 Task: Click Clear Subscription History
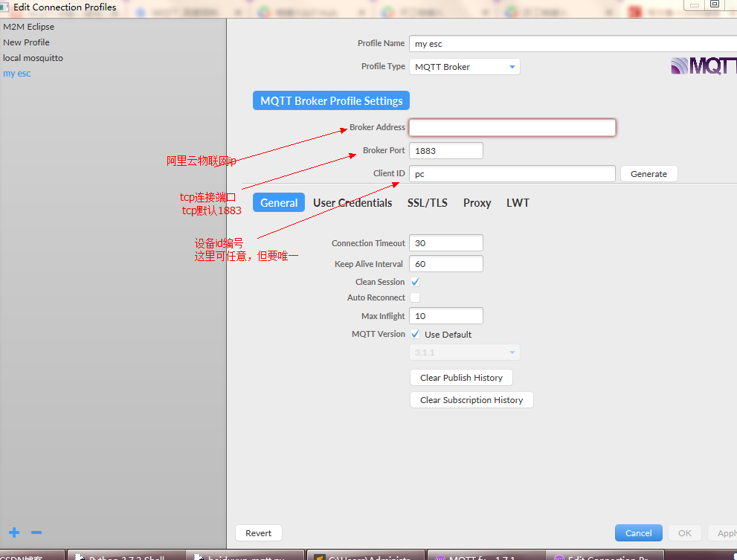click(x=472, y=399)
